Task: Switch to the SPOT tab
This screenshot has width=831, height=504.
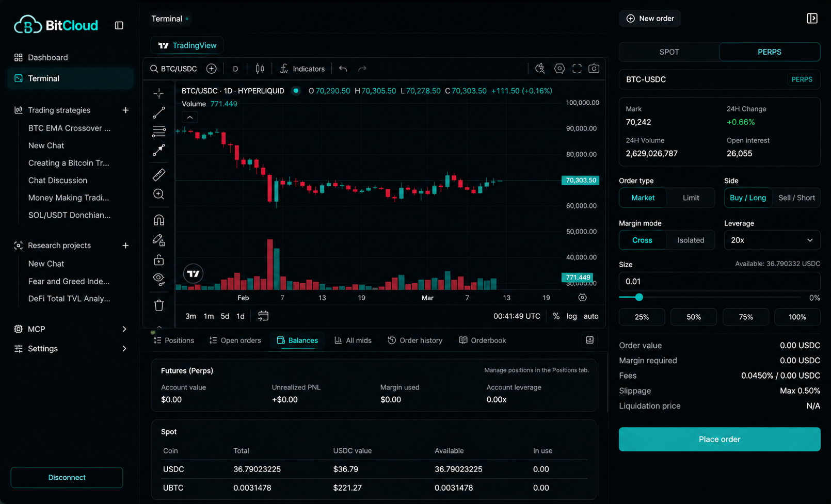Action: tap(669, 52)
